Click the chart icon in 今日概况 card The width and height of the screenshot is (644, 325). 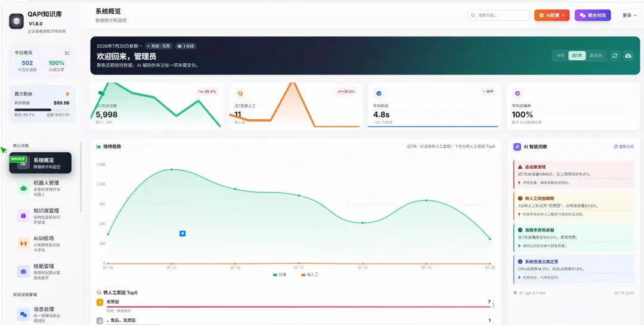point(67,52)
